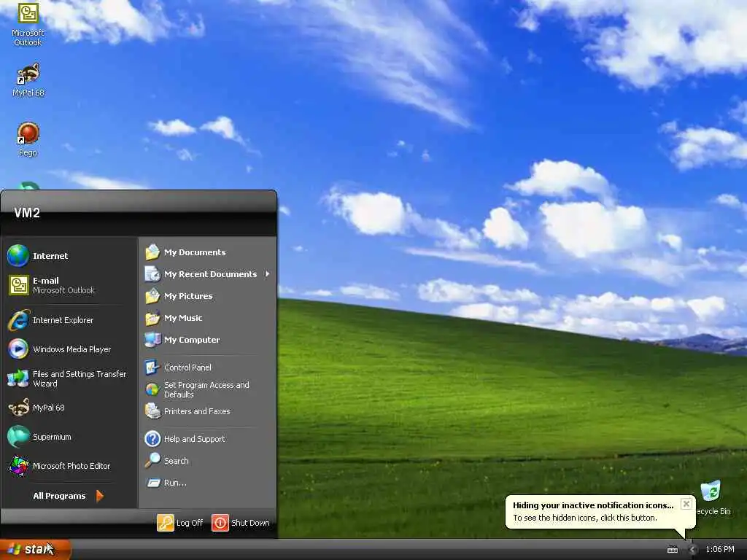The image size is (747, 560).
Task: Open the Pego desktop shortcut
Action: [28, 139]
